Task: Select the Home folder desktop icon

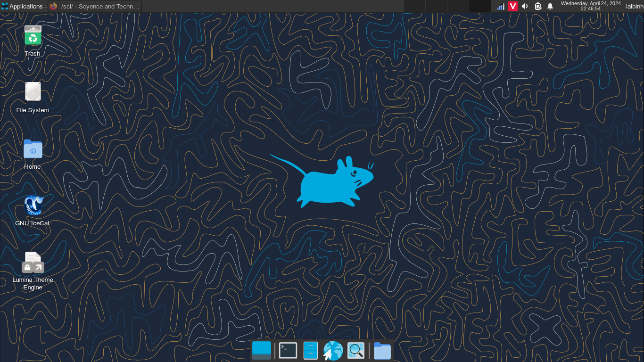Action: tap(33, 150)
